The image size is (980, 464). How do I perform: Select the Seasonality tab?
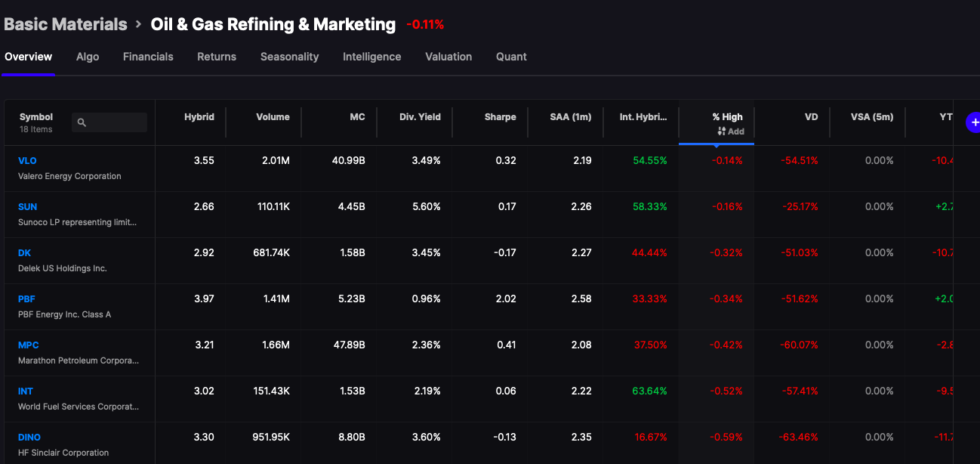[290, 57]
